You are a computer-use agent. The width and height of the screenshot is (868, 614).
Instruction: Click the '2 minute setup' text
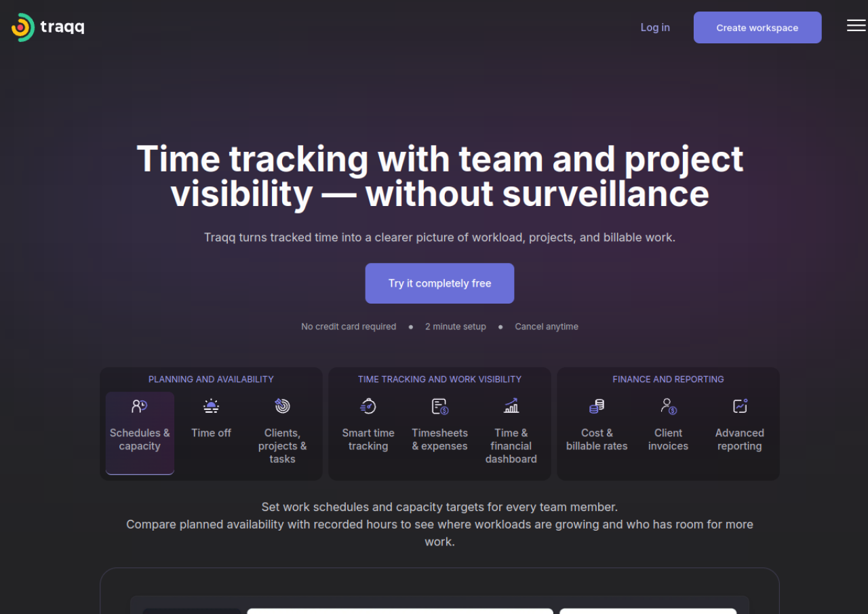pos(456,327)
